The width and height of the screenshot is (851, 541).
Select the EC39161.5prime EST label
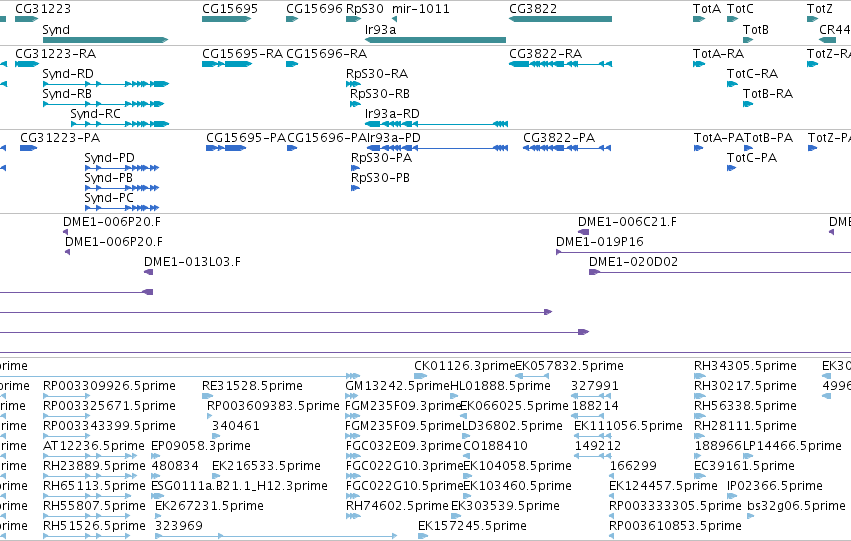[x=745, y=466]
